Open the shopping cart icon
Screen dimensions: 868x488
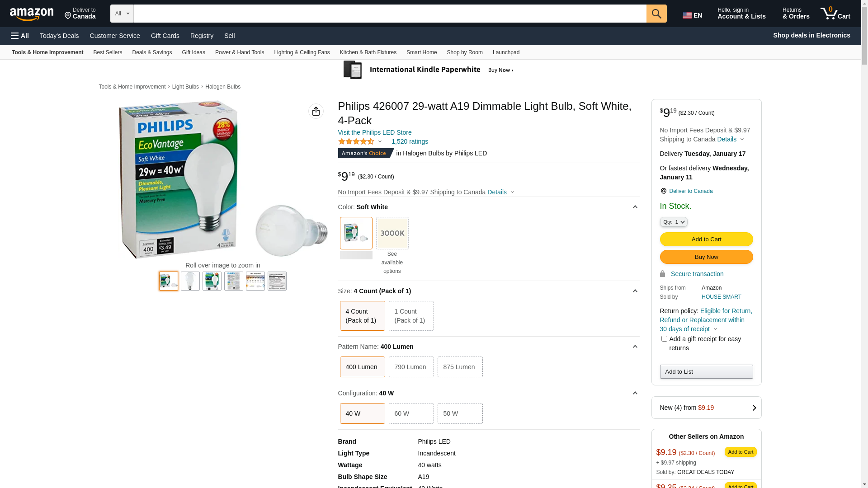coord(835,14)
